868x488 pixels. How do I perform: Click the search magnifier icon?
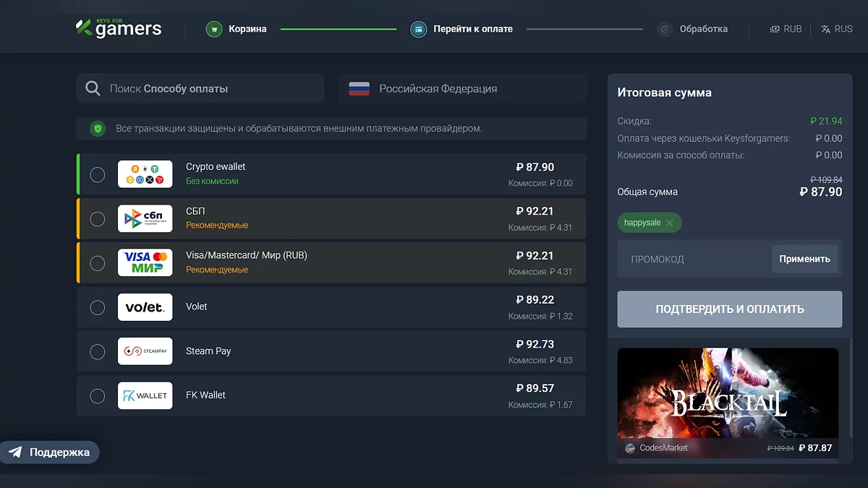(93, 89)
